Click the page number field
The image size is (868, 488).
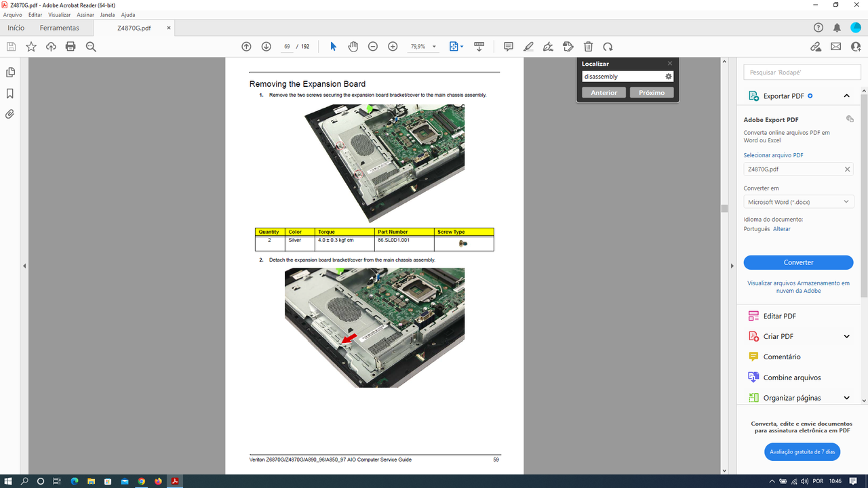point(287,47)
